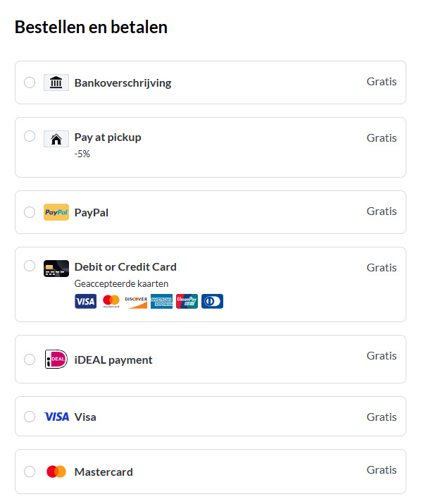Click the iDEAL payment label text
The height and width of the screenshot is (504, 431).
113,360
